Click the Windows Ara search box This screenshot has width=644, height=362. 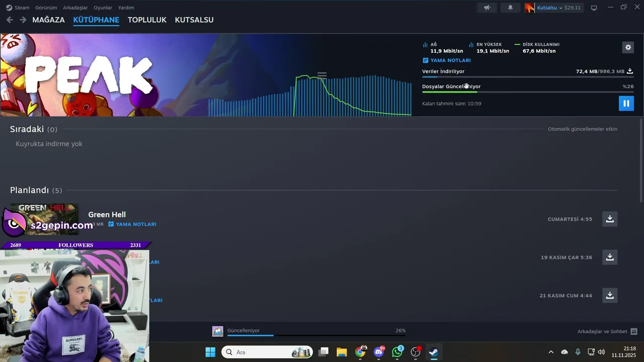[267, 352]
